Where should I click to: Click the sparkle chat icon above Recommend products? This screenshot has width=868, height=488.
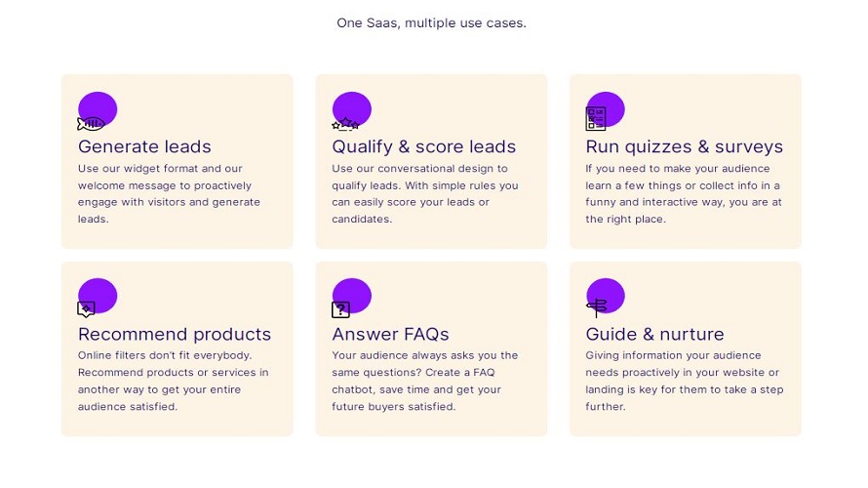pyautogui.click(x=87, y=309)
